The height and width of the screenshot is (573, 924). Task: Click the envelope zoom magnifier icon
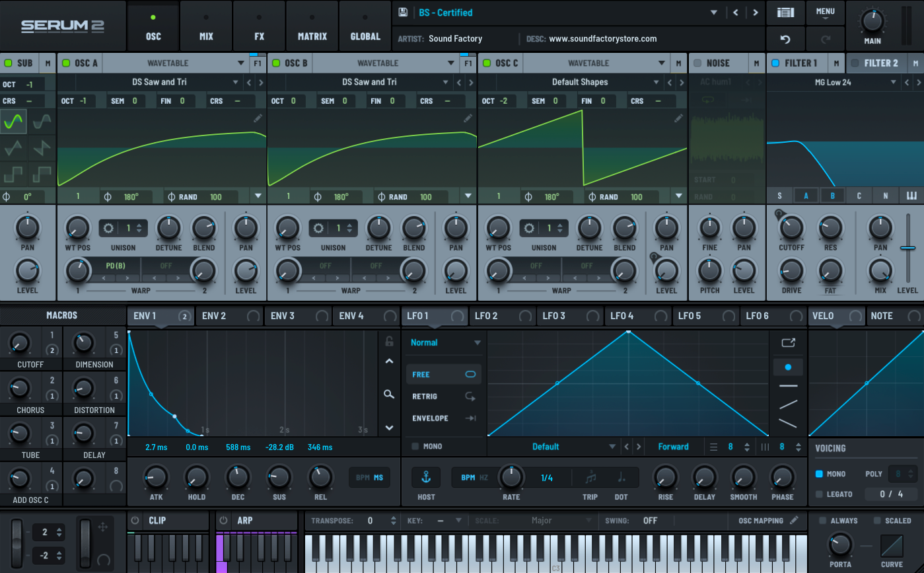389,395
